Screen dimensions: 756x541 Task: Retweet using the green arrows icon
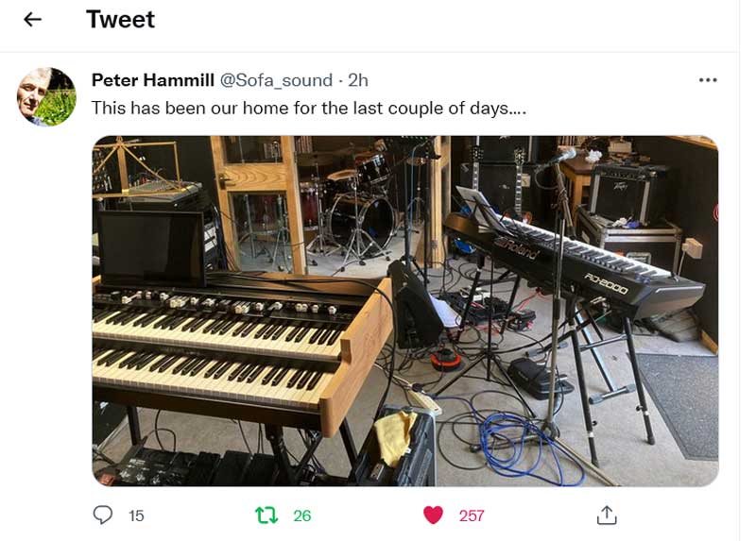pyautogui.click(x=267, y=515)
